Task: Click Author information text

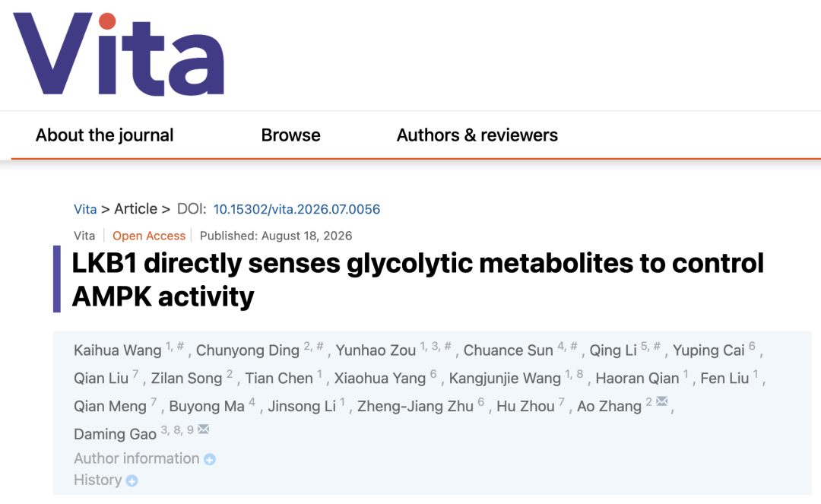Action: [137, 458]
